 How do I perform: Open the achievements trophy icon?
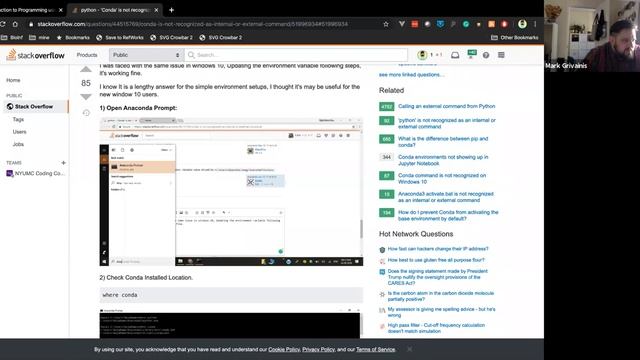[471, 54]
